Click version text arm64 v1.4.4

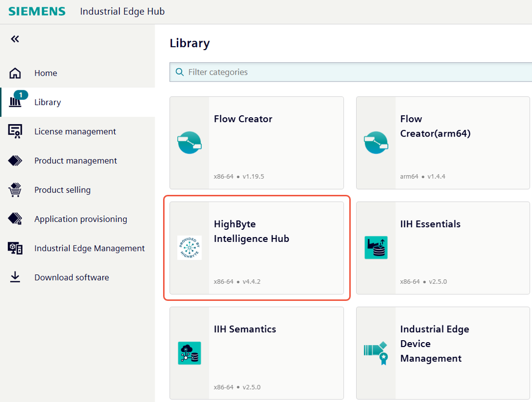(x=423, y=177)
